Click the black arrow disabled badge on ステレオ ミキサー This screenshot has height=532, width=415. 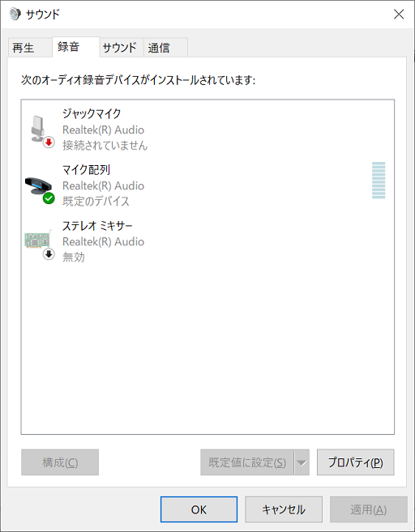49,254
